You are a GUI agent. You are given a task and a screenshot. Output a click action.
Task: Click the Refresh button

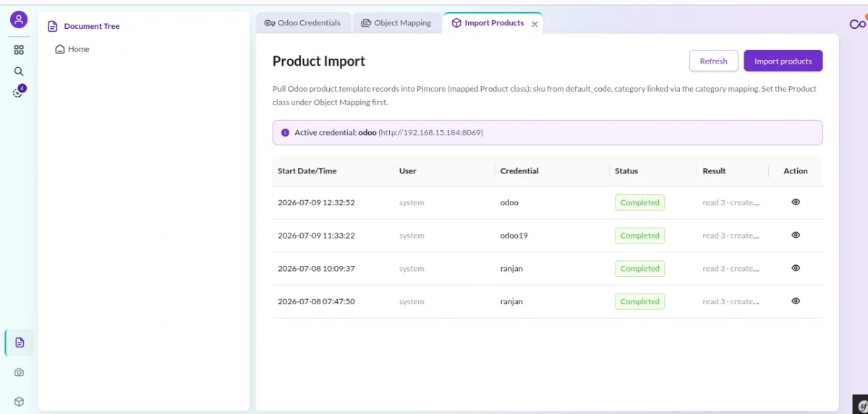pos(713,61)
